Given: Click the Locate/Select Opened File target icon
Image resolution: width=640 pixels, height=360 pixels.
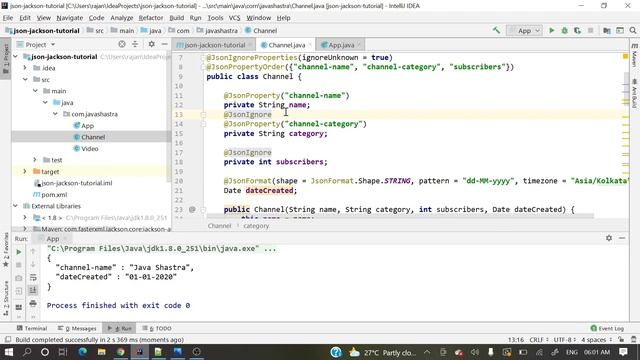Looking at the screenshot, I should (x=122, y=44).
